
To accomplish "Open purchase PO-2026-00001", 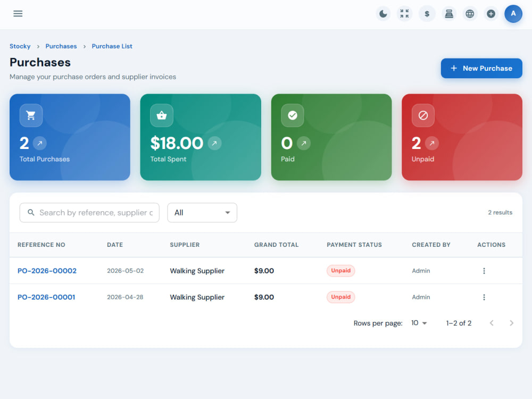I will tap(46, 297).
